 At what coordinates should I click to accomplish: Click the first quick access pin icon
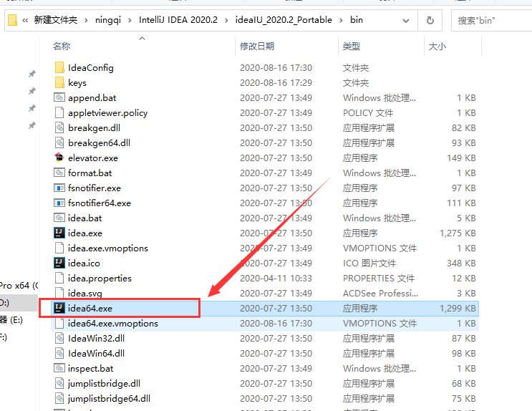click(32, 74)
